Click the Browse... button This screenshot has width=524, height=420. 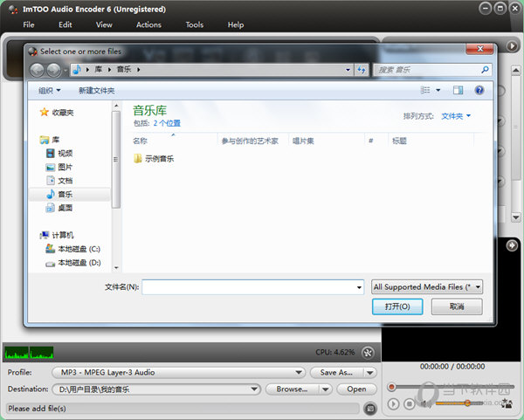[292, 389]
